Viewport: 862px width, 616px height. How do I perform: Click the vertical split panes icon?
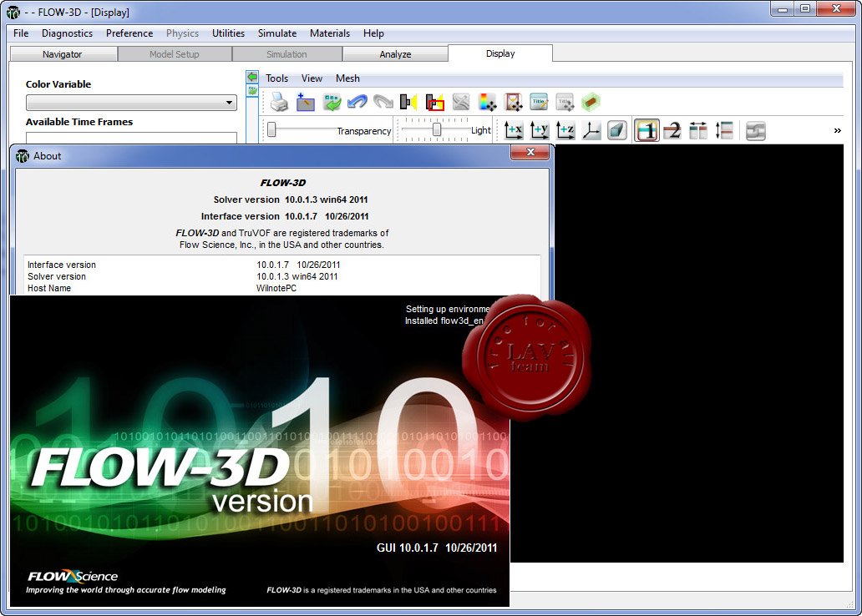click(724, 131)
